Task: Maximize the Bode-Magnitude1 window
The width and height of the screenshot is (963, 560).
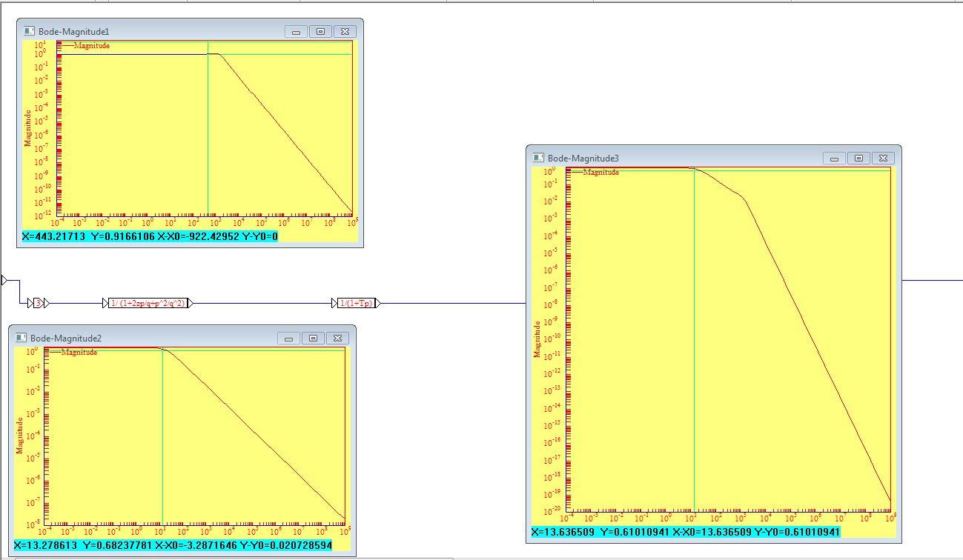Action: 320,31
